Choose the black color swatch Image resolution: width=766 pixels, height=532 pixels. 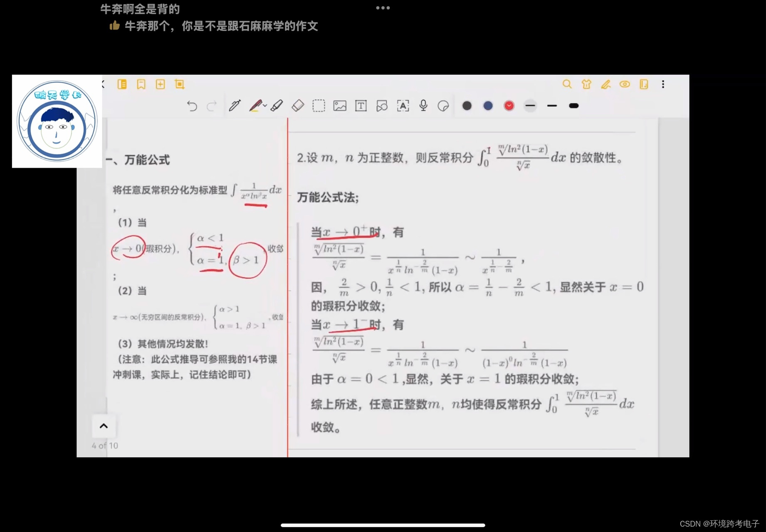tap(467, 106)
